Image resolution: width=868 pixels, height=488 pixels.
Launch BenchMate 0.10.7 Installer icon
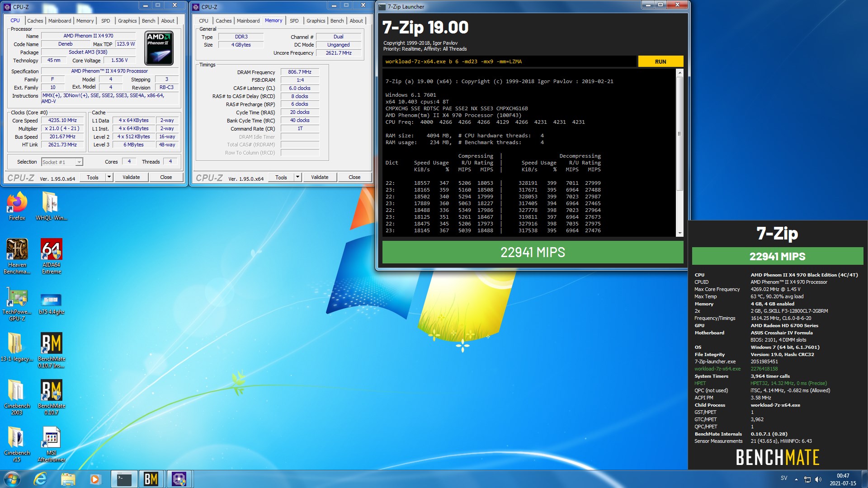(51, 350)
